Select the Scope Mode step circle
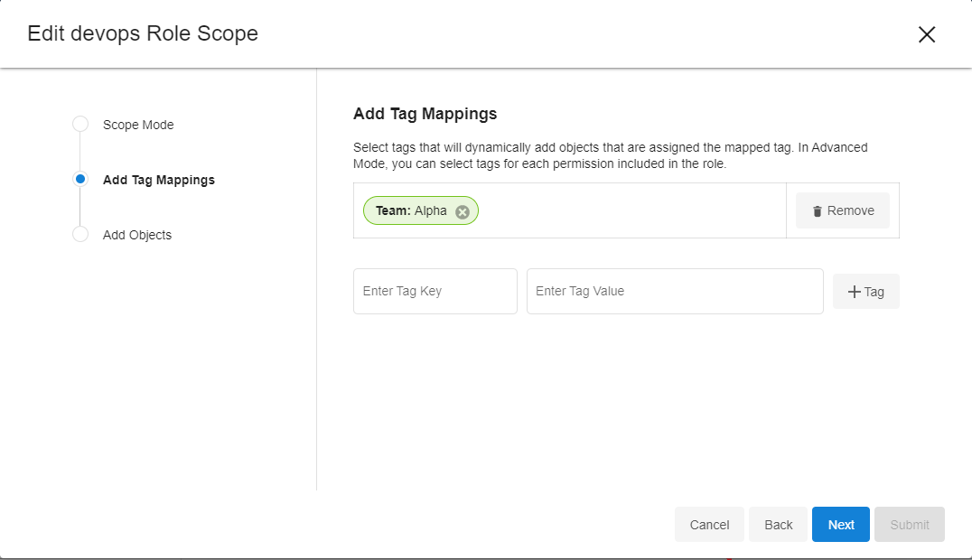972x560 pixels. click(x=80, y=125)
